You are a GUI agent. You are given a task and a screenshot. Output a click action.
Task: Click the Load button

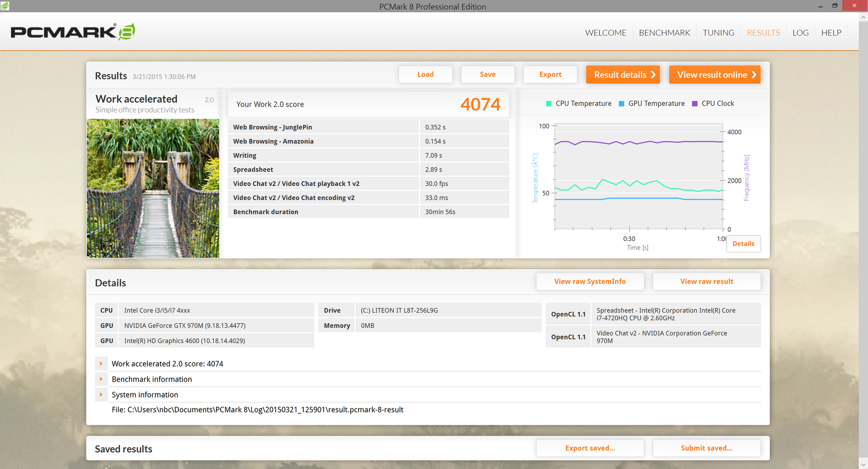(x=425, y=74)
